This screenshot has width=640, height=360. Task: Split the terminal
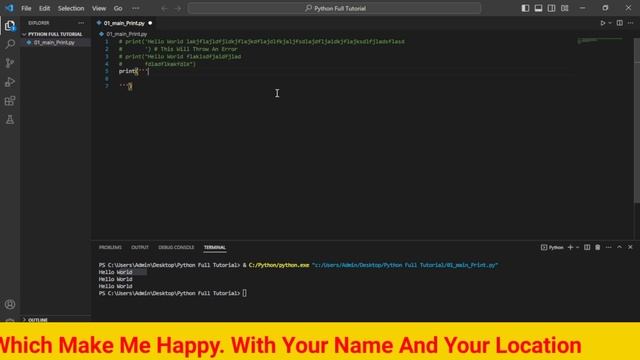[x=587, y=247]
